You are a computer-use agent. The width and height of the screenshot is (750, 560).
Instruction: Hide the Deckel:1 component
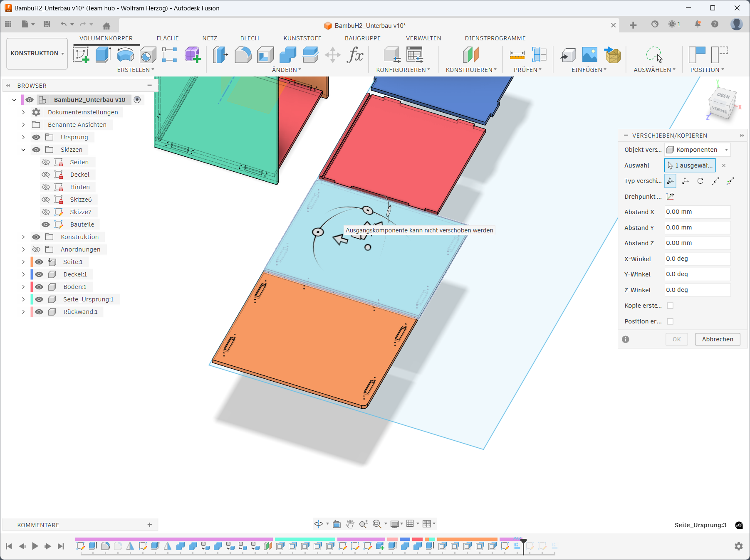tap(39, 274)
